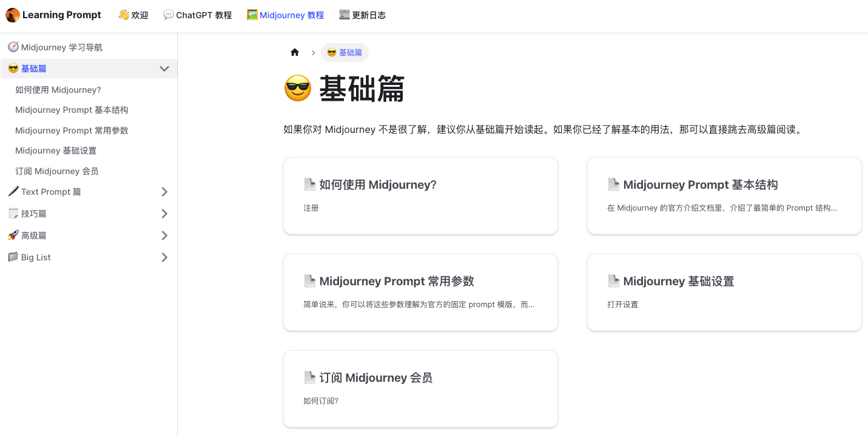The width and height of the screenshot is (868, 437).
Task: Open 技巧篇 label in sidebar
Action: click(x=34, y=214)
